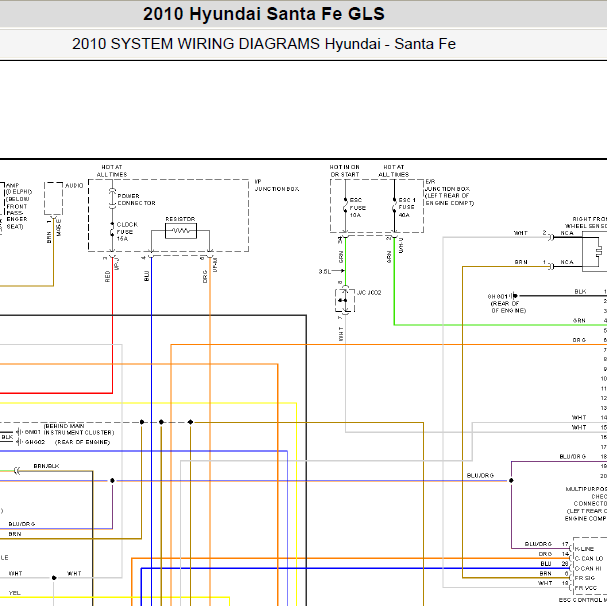Click the "BRN" label beside pin 1 NCA
607x606 pixels.
click(x=521, y=262)
